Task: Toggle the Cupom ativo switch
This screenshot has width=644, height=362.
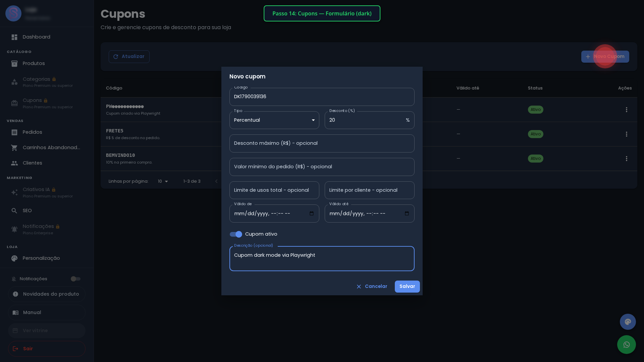Action: [x=236, y=234]
